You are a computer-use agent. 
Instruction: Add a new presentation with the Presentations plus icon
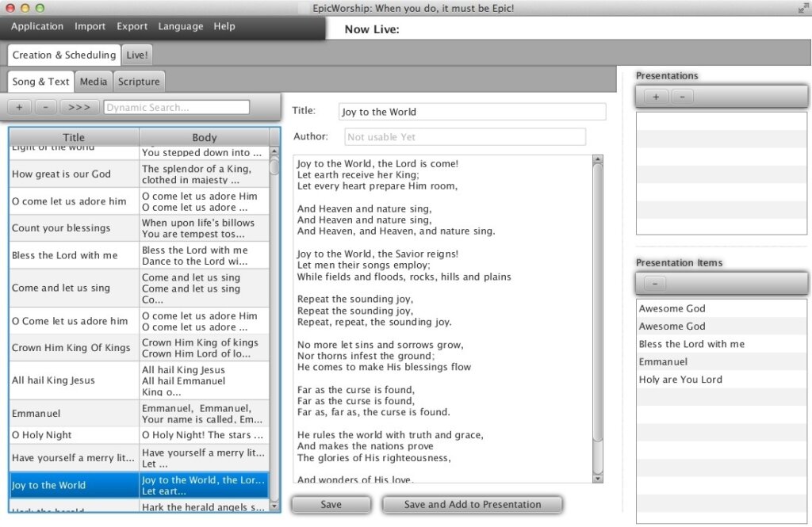[655, 96]
